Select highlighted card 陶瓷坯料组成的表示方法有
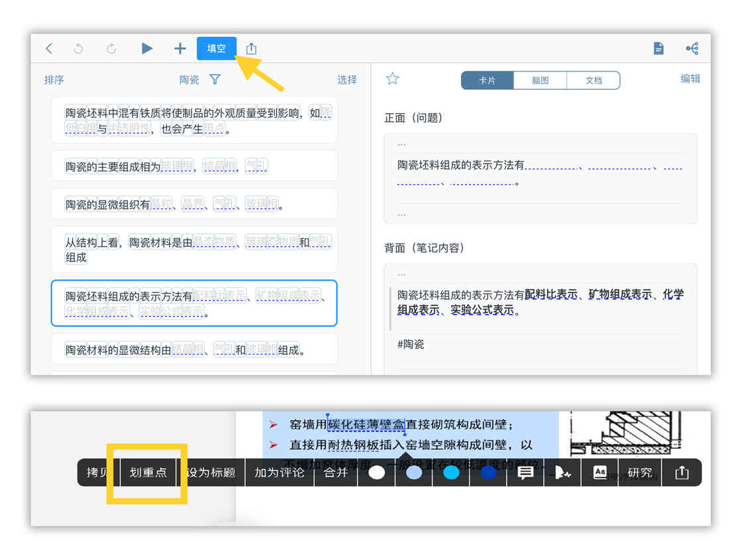This screenshot has width=742, height=560. [x=194, y=303]
